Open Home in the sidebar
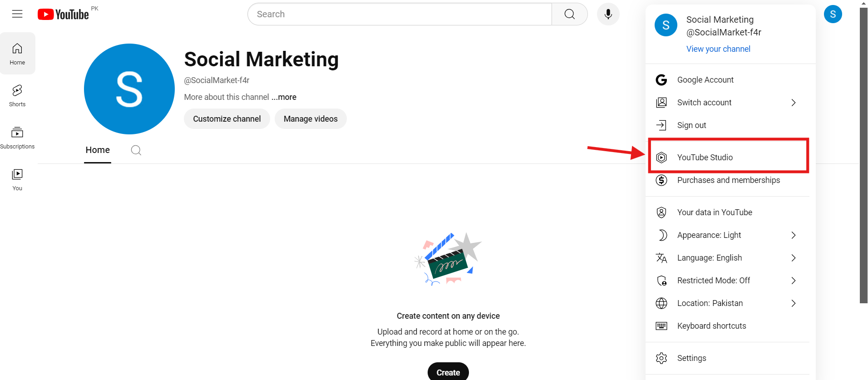 pos(17,54)
